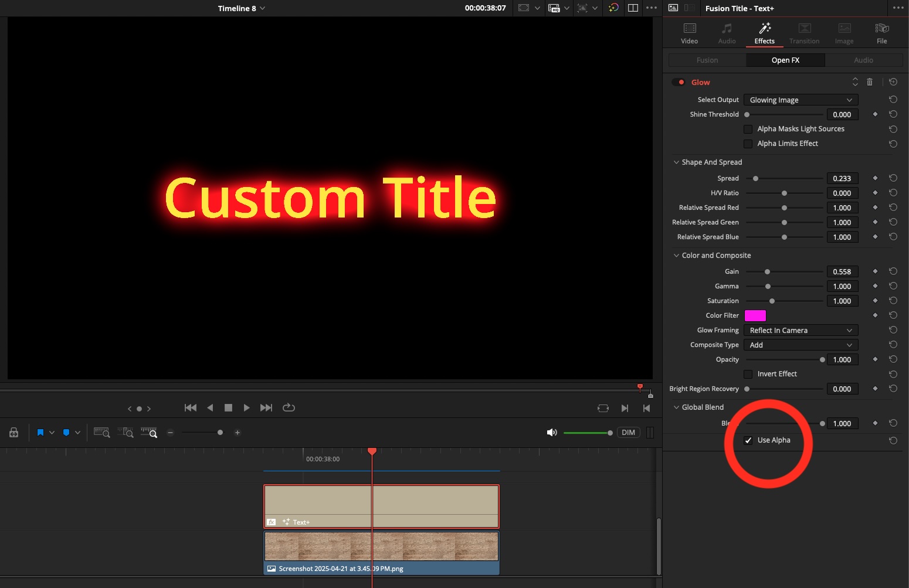Image resolution: width=909 pixels, height=588 pixels.
Task: Toggle bypass color grades and effects
Action: pos(613,8)
